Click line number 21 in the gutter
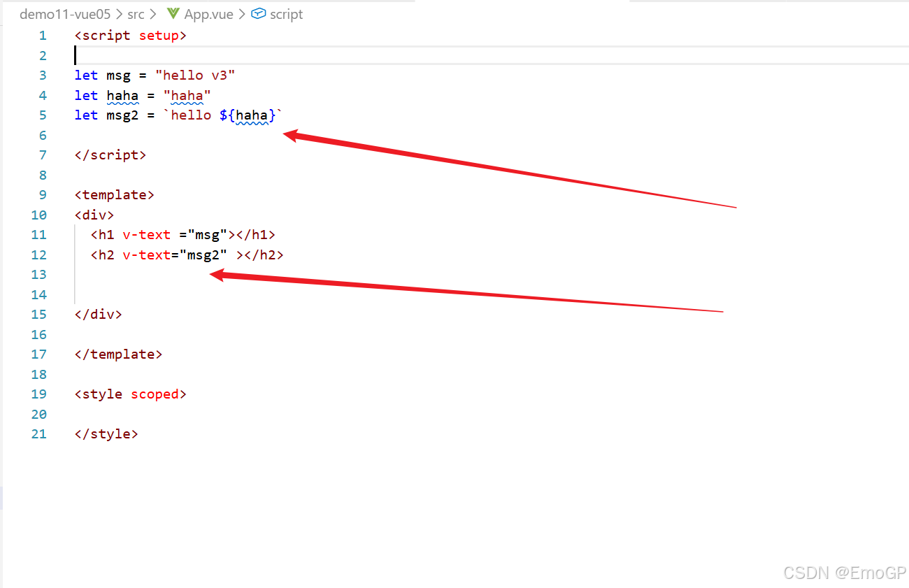Screen dimensions: 909x588 click(39, 434)
